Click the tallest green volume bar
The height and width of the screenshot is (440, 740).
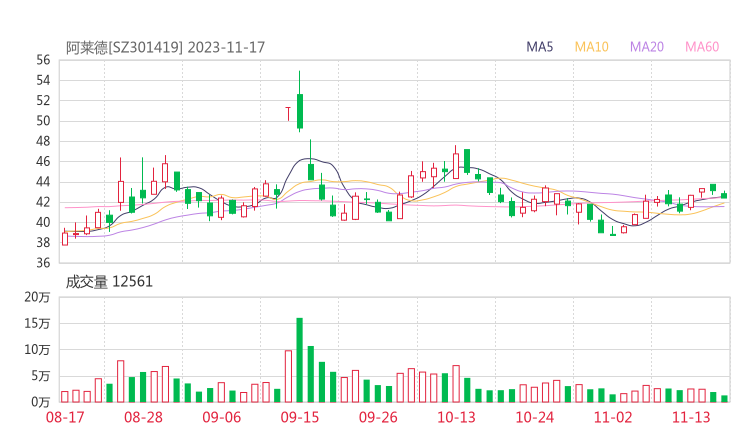point(300,360)
